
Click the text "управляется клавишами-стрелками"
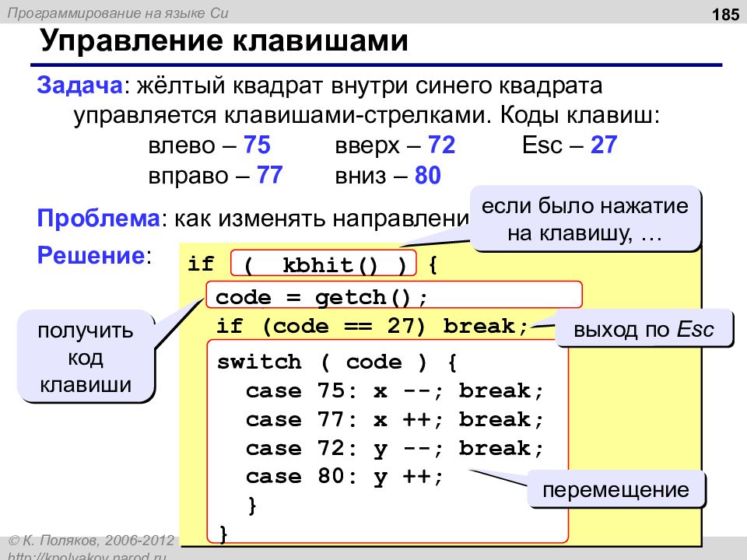tap(282, 115)
